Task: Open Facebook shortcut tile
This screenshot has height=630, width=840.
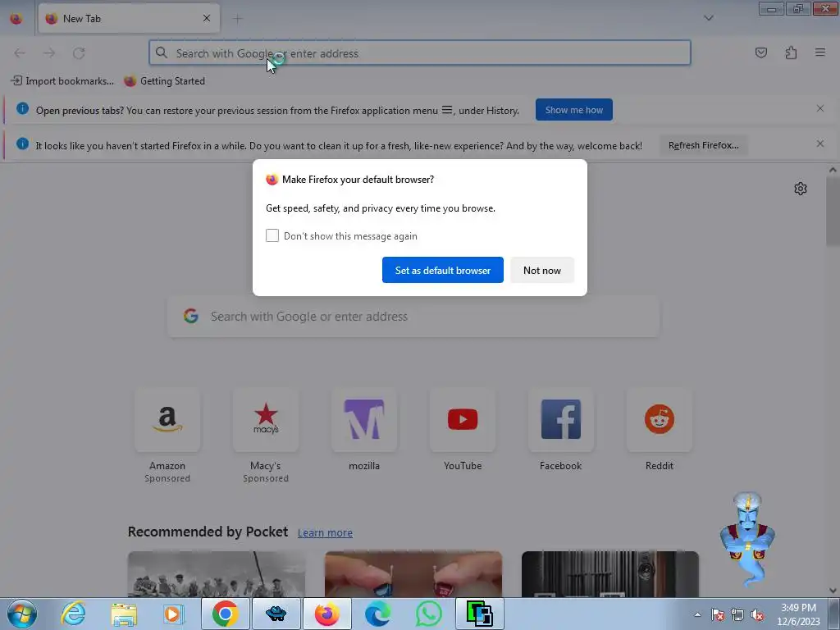Action: (x=561, y=420)
